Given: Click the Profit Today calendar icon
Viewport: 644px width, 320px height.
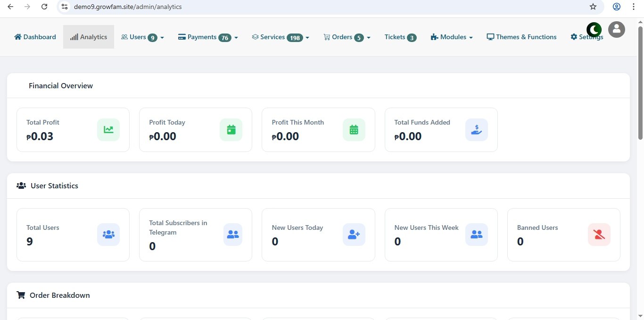Looking at the screenshot, I should point(231,130).
